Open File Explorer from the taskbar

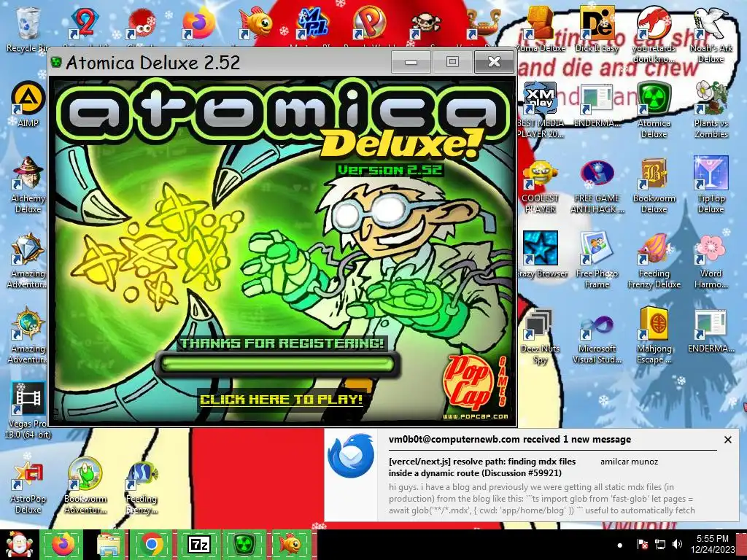(109, 544)
